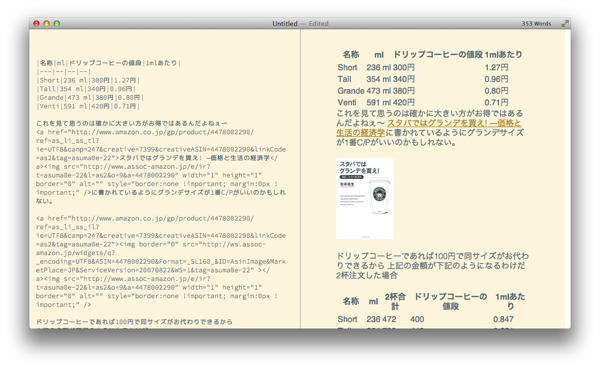Click the Starbucks book cover image
Viewport: 600px width, 369px height.
[x=365, y=198]
